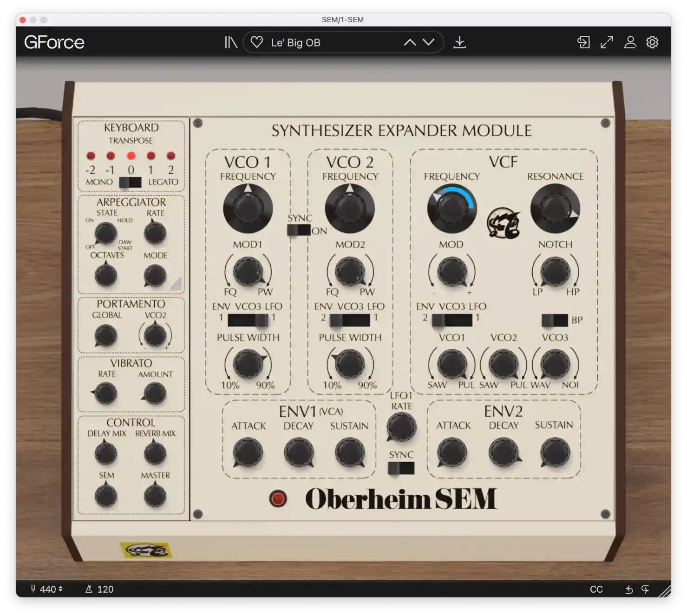Click the ENV1 Attack knob
687x616 pixels.
(x=248, y=453)
